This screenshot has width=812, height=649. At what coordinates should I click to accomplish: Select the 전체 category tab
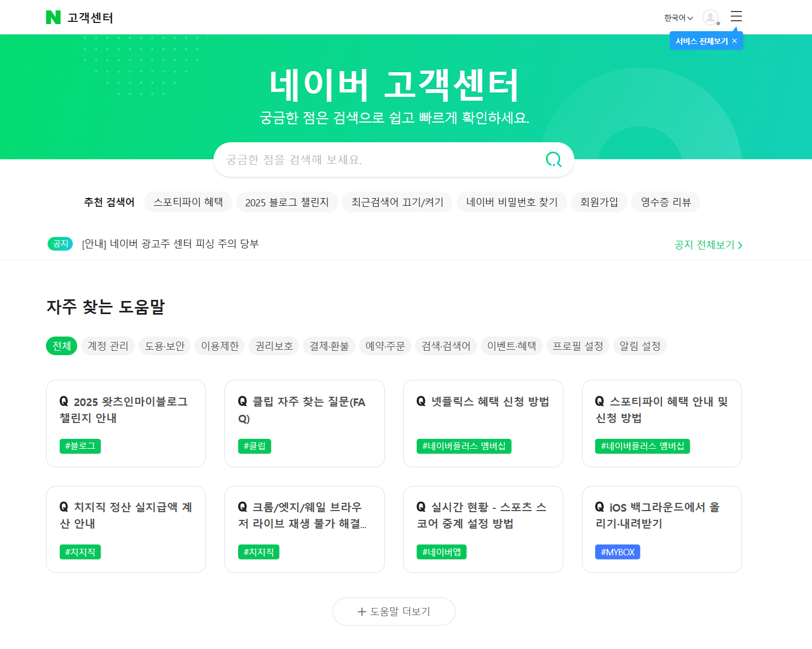[62, 346]
